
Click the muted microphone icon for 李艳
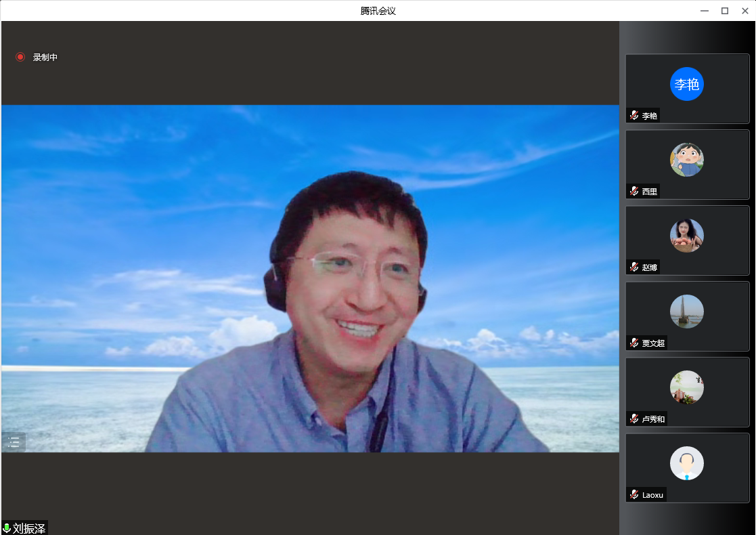[x=634, y=116]
